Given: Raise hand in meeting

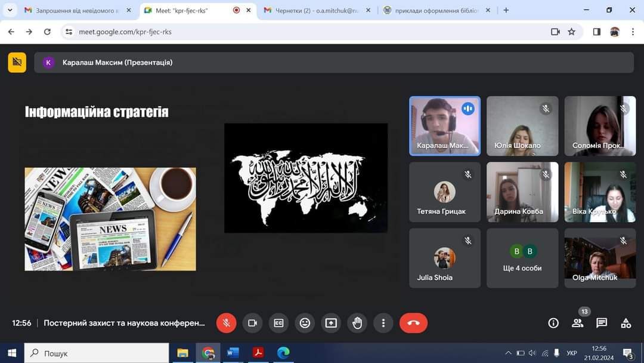Looking at the screenshot, I should [357, 323].
